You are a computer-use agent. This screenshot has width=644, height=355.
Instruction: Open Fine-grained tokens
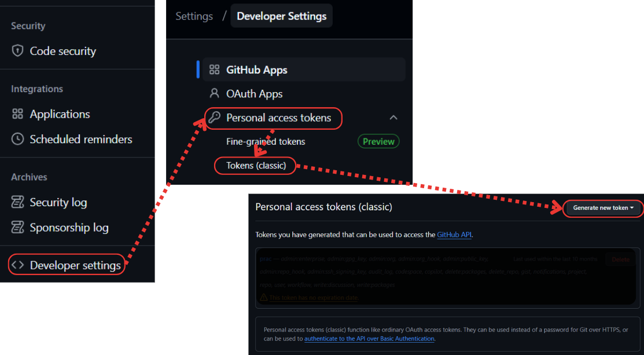[266, 142]
